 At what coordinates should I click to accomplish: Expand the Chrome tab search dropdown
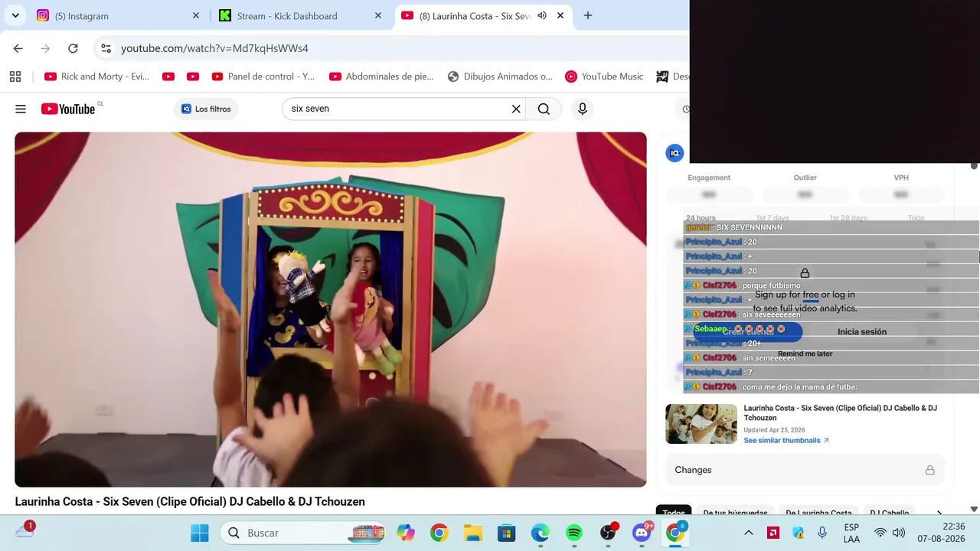15,15
